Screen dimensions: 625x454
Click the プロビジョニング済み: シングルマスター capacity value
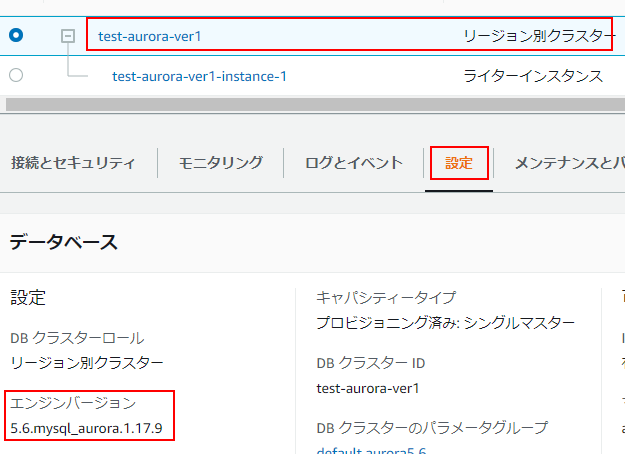445,323
